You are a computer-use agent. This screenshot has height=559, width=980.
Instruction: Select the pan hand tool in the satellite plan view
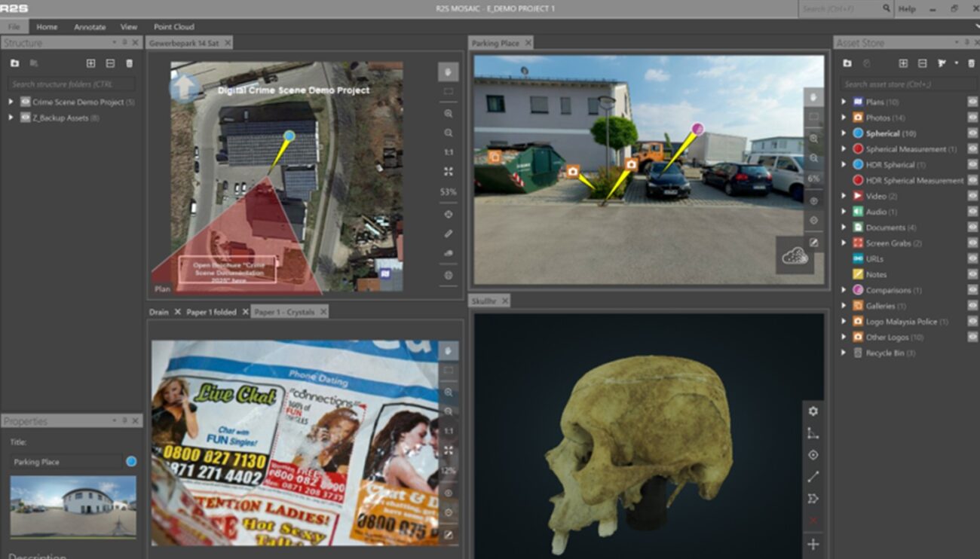[449, 72]
